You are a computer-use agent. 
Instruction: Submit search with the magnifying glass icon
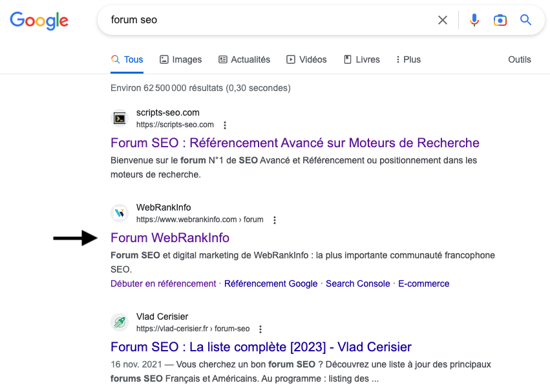pos(525,19)
